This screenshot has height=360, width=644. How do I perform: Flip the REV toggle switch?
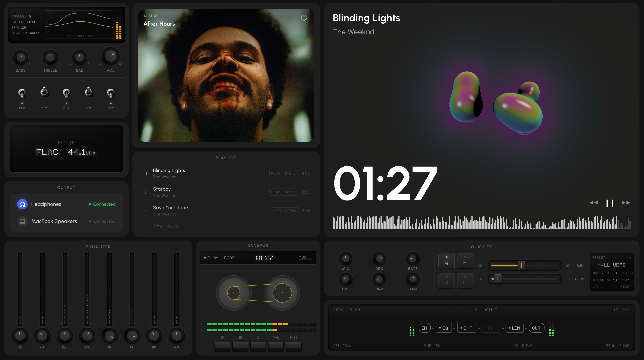[22, 93]
